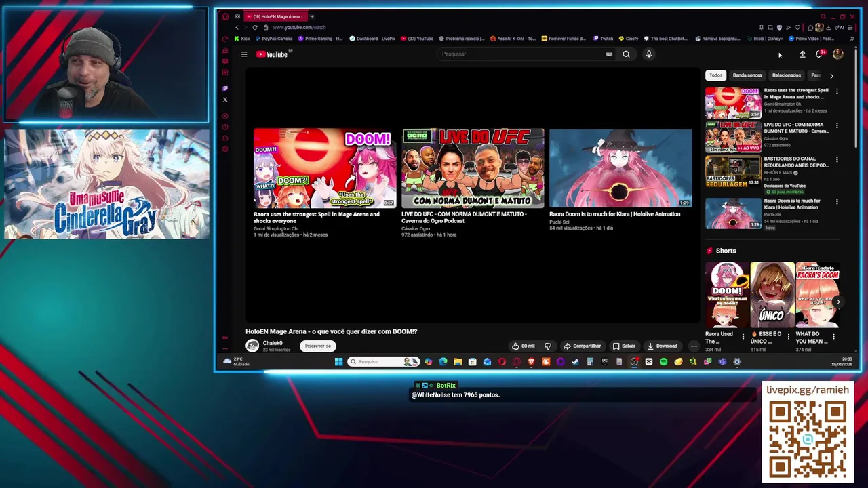Open the Raora Used The... short
The width and height of the screenshot is (868, 488).
click(727, 295)
